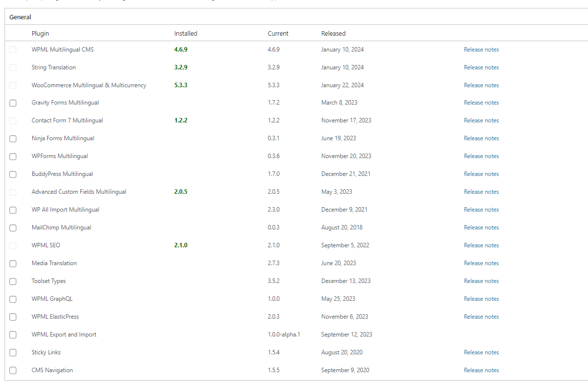This screenshot has height=392, width=588.
Task: Select the WPML ElasticPress checkbox
Action: pos(13,317)
